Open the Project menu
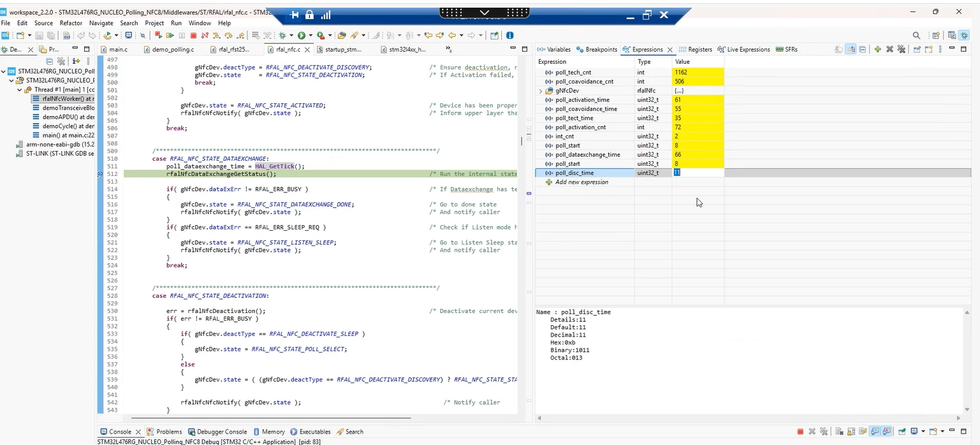This screenshot has height=445, width=980. point(154,23)
